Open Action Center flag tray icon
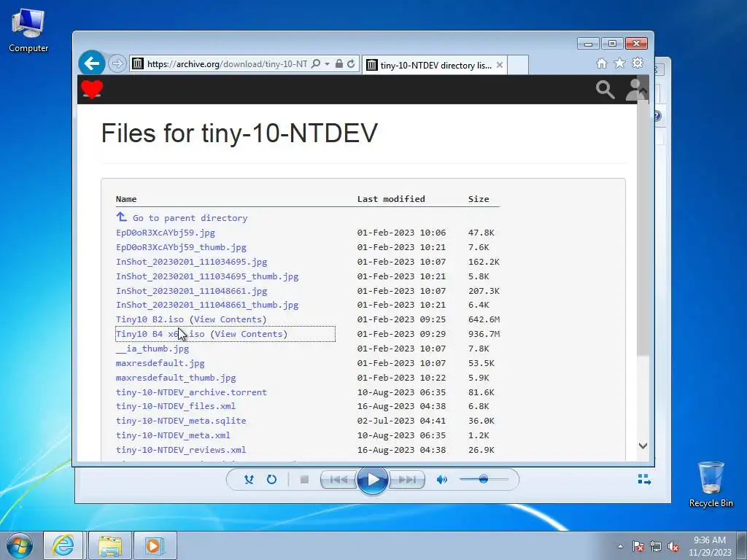 638,547
